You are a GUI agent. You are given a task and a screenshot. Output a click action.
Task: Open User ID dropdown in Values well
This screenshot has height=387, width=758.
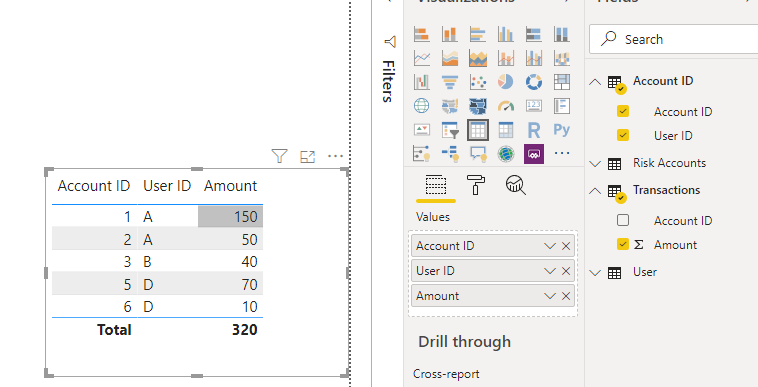pos(550,271)
